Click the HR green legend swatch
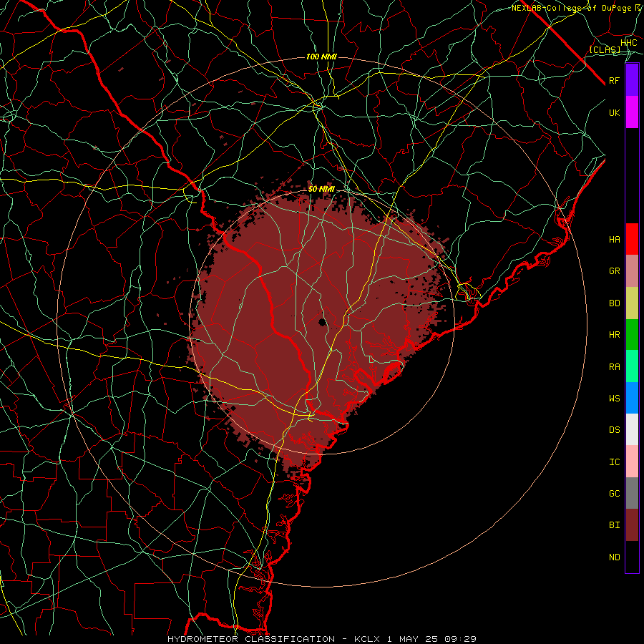 tap(632, 335)
